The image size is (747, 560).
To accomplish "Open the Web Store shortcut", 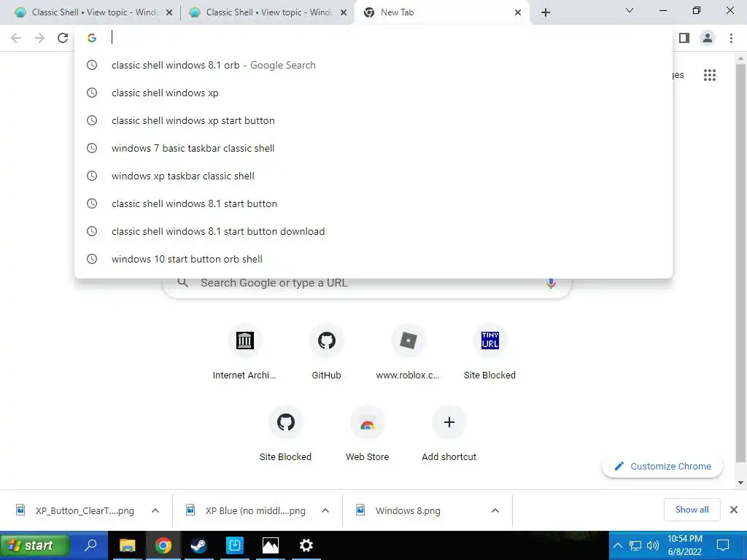I will pyautogui.click(x=368, y=434).
